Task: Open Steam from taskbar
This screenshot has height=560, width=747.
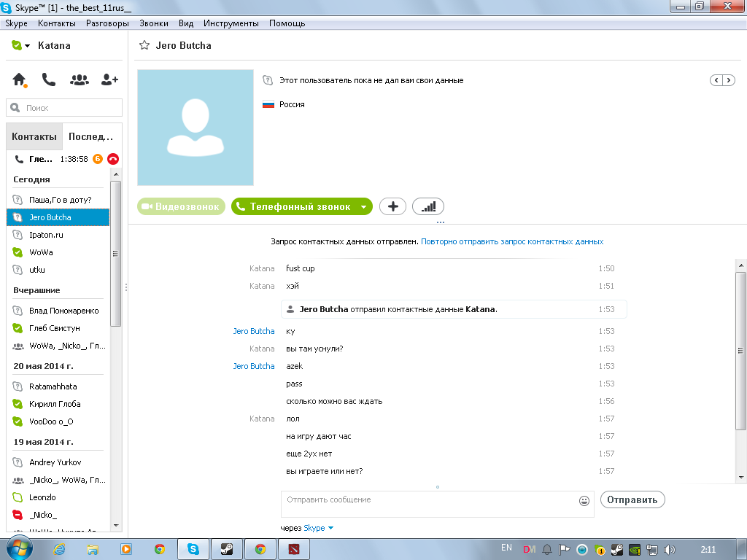Action: [227, 550]
